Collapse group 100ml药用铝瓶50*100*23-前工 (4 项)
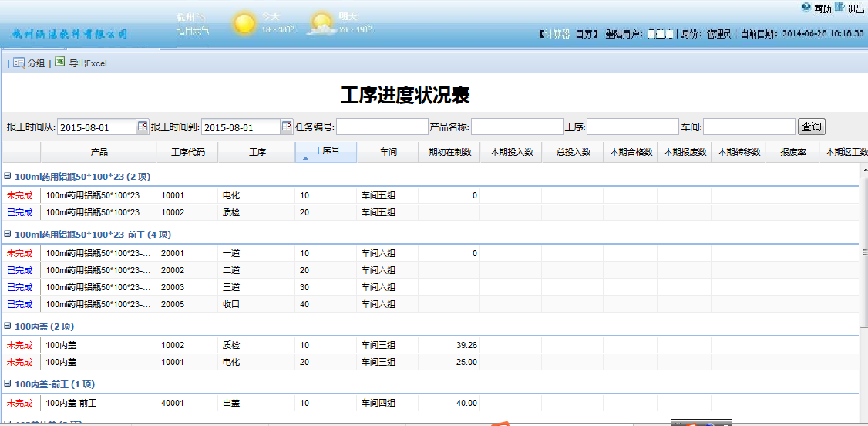The width and height of the screenshot is (868, 426). point(8,235)
